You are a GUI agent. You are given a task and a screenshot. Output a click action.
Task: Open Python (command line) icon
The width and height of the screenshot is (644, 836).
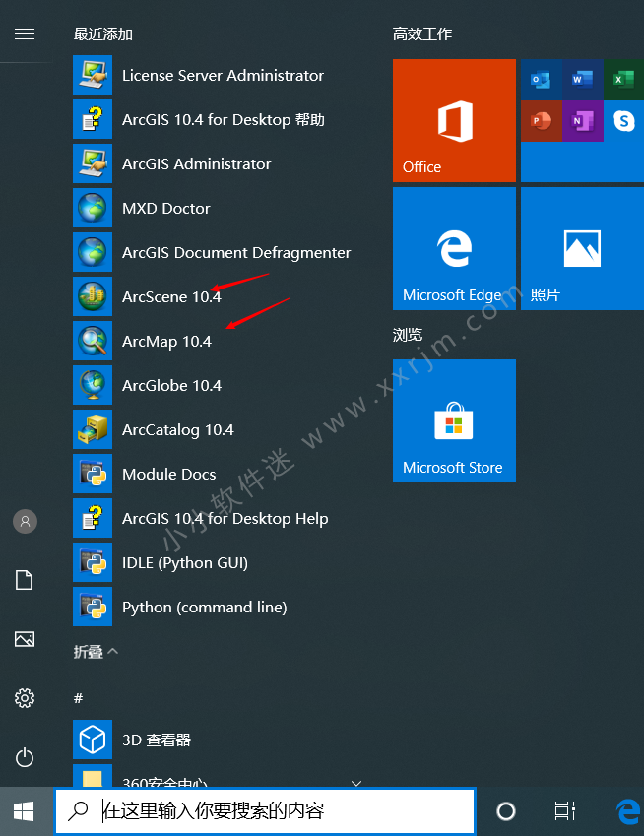[x=93, y=607]
